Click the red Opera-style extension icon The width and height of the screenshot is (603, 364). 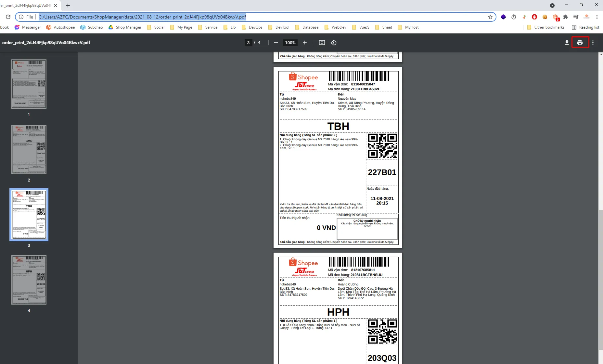(x=534, y=17)
